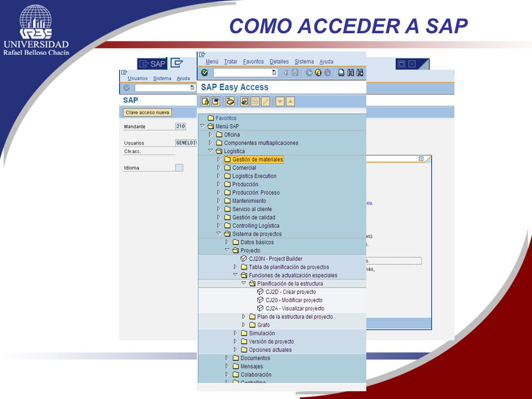Open the SAP Business Workplace icon

[230, 101]
